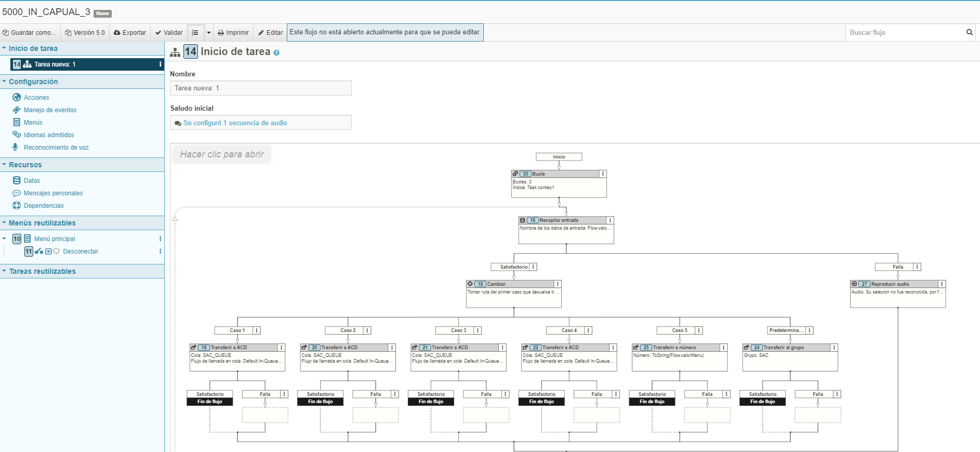Open options of Transferir a ACD node 20
This screenshot has width=980, height=452.
point(392,348)
